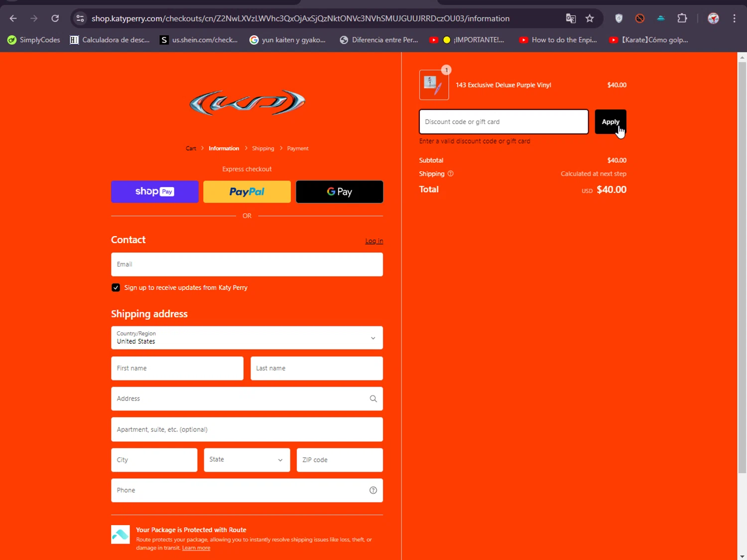The image size is (747, 560).
Task: Open the Extensions puzzle icon
Action: point(682,18)
